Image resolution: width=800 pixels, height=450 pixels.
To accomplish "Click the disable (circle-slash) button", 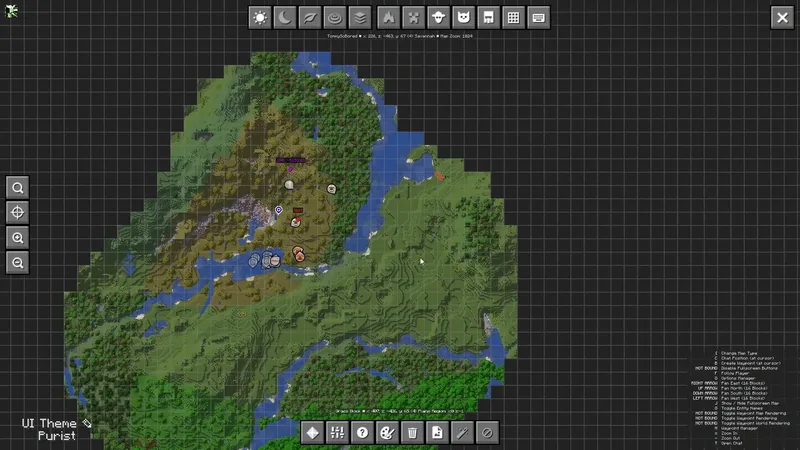I will click(x=487, y=433).
